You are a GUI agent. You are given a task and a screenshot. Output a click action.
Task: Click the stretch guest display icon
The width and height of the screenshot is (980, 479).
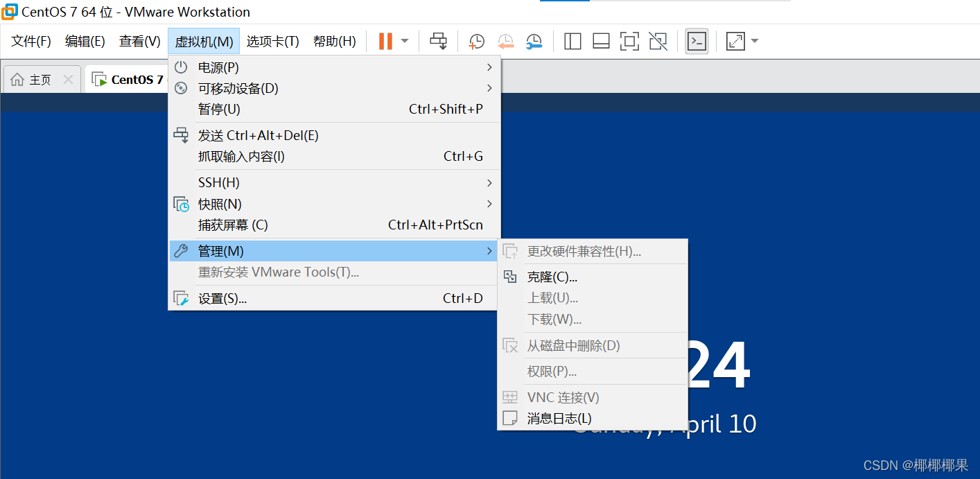pyautogui.click(x=735, y=42)
